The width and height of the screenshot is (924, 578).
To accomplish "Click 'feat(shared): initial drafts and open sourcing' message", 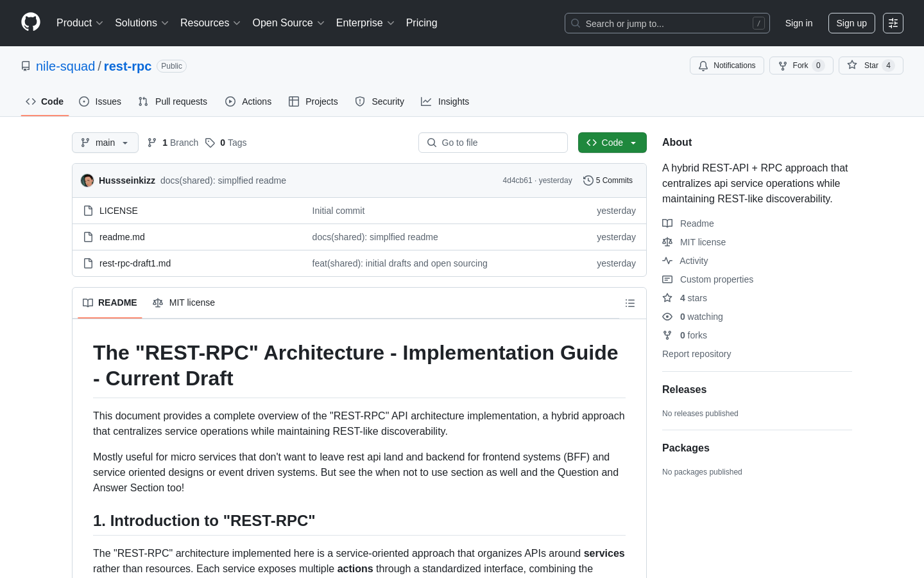I will 400,263.
